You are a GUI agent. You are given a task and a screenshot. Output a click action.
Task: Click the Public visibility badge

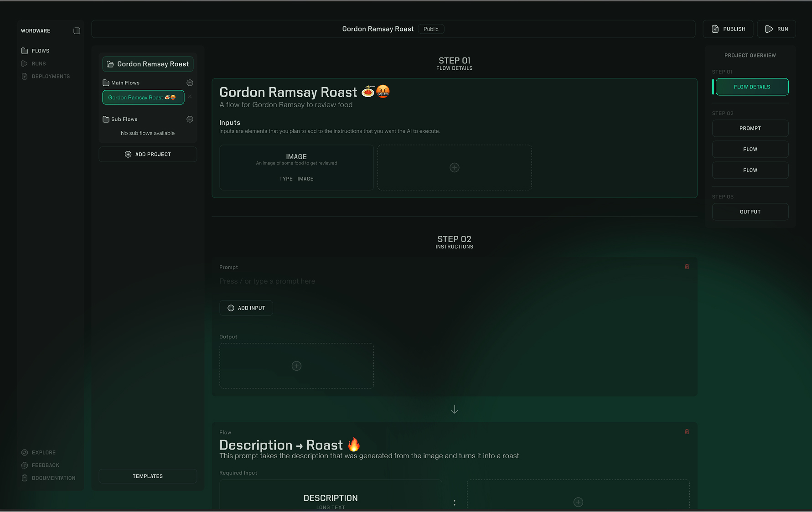point(431,29)
